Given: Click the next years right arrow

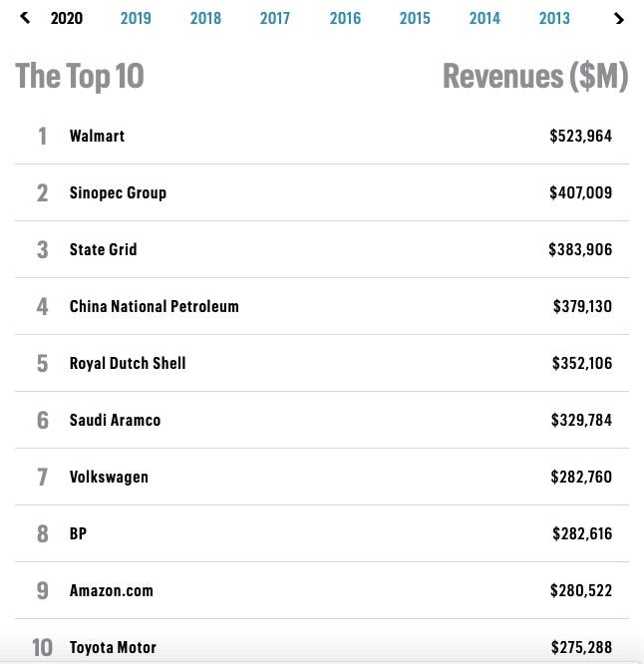Looking at the screenshot, I should (x=619, y=18).
